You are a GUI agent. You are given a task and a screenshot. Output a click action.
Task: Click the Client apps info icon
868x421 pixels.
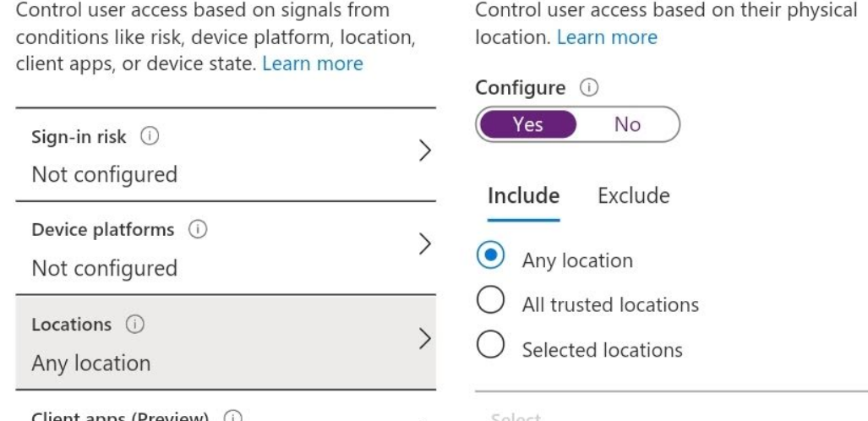tap(230, 417)
